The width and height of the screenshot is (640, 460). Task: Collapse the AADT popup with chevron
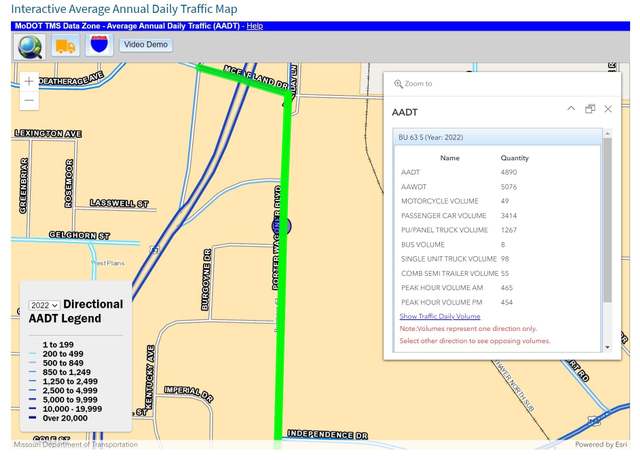tap(571, 109)
